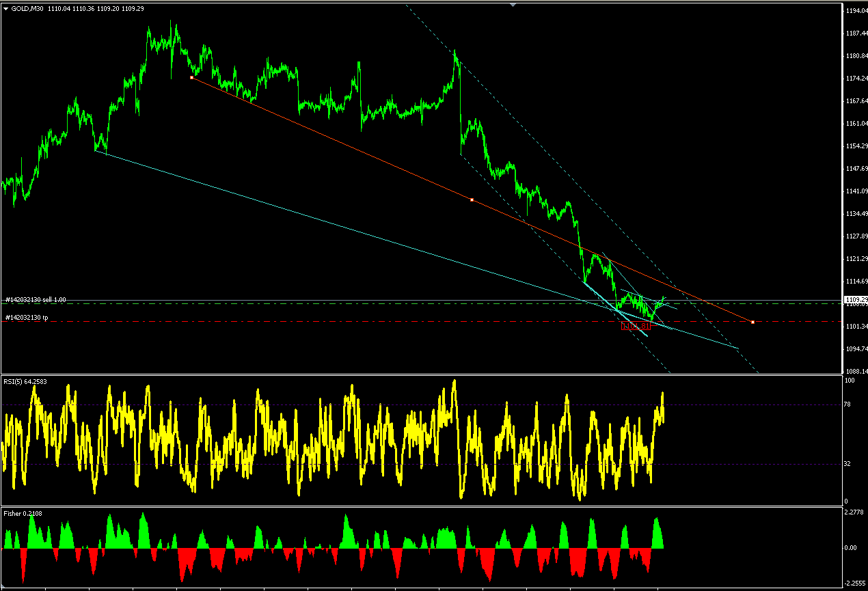The height and width of the screenshot is (591, 868).
Task: Click the 1127.89 price on the scale
Action: [x=856, y=236]
